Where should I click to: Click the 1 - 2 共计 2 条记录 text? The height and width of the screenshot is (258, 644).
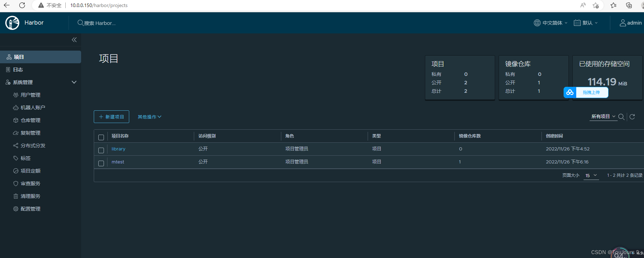(x=625, y=175)
